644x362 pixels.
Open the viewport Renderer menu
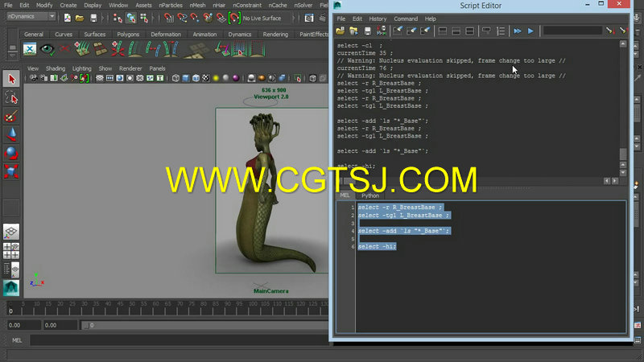(x=130, y=68)
